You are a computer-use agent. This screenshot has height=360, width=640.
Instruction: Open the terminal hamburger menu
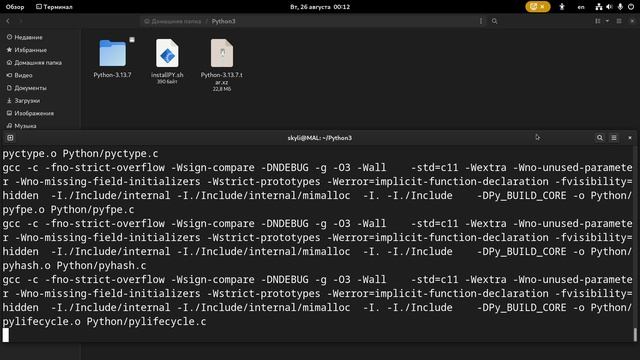click(614, 138)
